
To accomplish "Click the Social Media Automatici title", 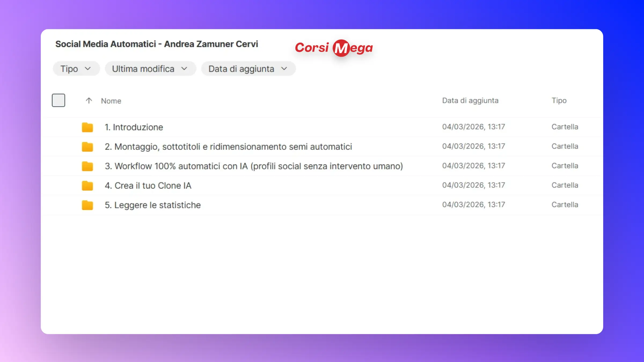I will pyautogui.click(x=156, y=44).
